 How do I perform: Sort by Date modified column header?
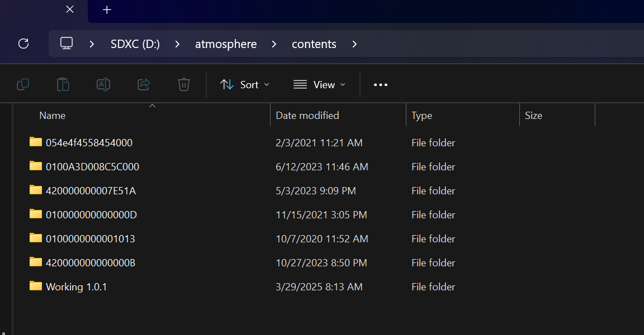click(307, 116)
